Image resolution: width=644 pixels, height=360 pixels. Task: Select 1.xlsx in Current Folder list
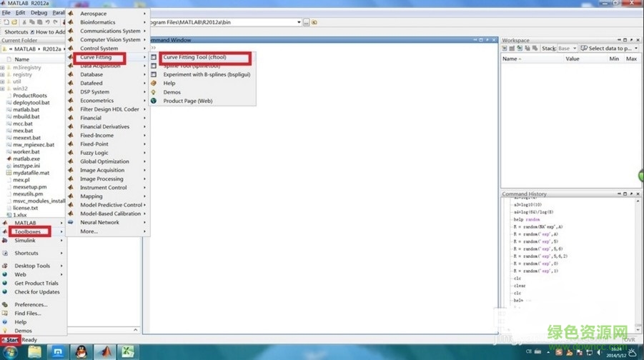coord(20,215)
